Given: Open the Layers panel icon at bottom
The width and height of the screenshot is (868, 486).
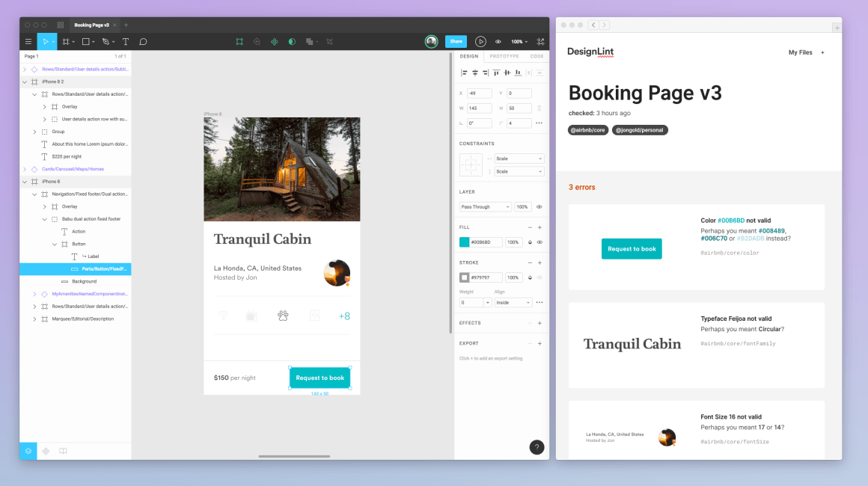Looking at the screenshot, I should (x=28, y=451).
